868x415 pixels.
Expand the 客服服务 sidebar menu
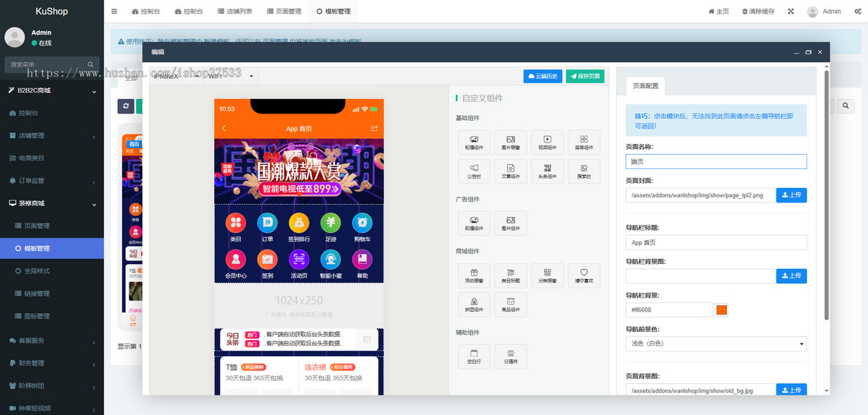52,340
